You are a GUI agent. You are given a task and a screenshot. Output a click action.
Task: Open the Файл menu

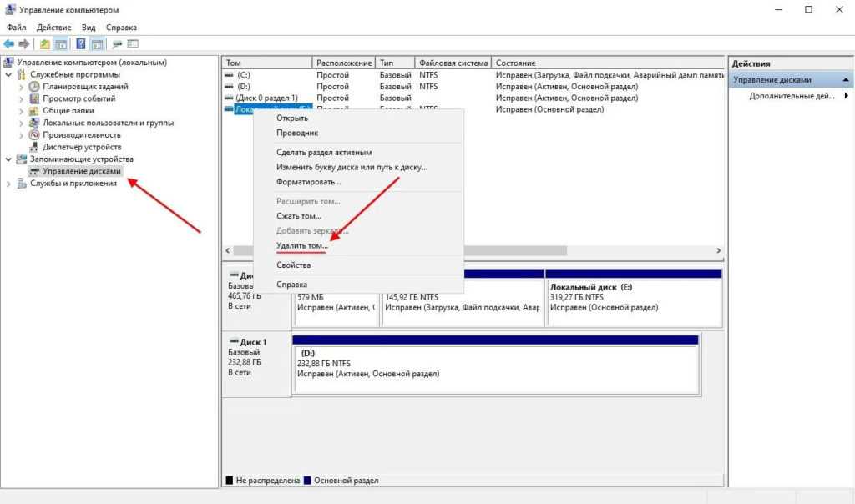pyautogui.click(x=17, y=28)
